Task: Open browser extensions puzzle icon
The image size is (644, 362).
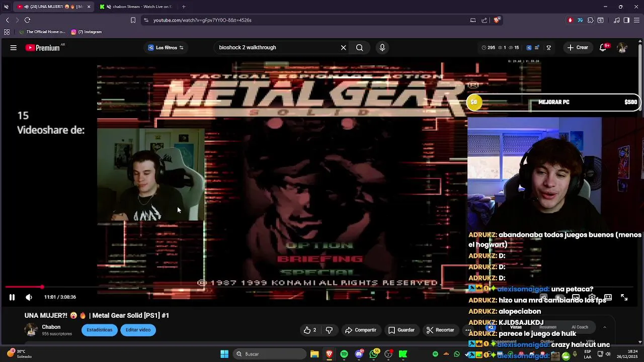Action: (590, 20)
